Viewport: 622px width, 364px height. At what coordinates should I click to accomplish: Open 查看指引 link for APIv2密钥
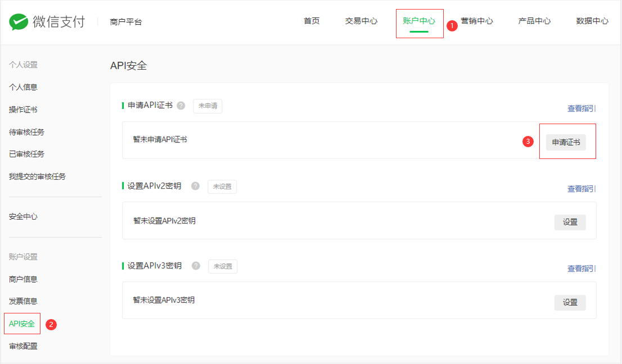(x=582, y=189)
